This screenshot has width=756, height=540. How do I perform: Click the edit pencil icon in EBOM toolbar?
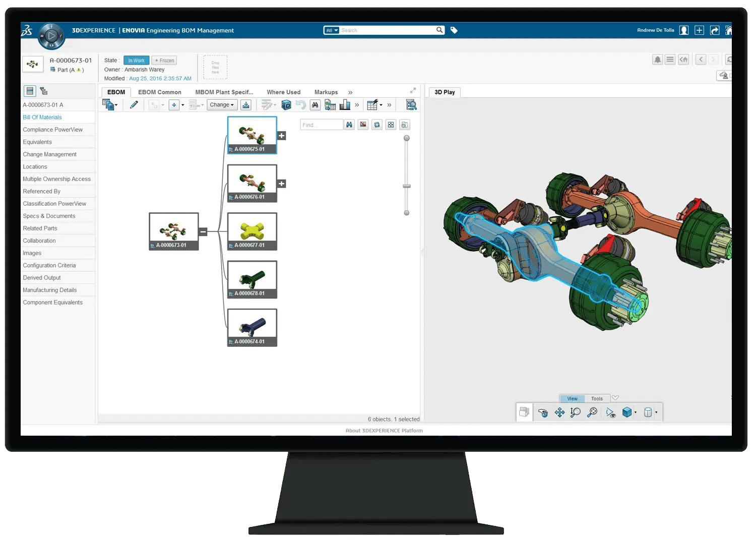tap(134, 104)
